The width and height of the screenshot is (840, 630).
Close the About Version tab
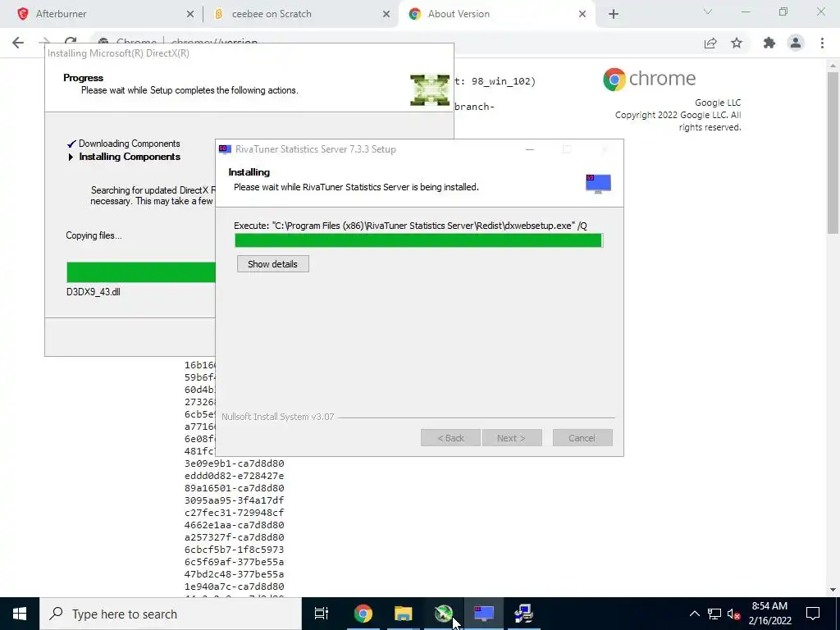pyautogui.click(x=582, y=15)
